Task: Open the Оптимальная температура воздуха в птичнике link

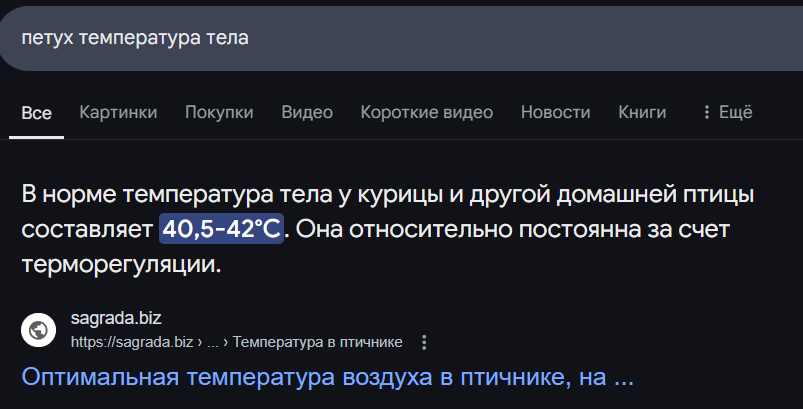Action: 328,377
